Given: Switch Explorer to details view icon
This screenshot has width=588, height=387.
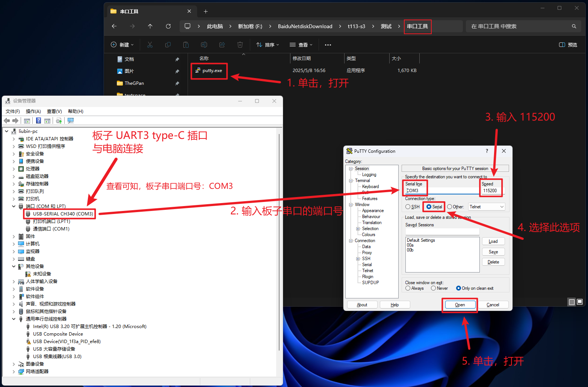Looking at the screenshot, I should coord(571,302).
